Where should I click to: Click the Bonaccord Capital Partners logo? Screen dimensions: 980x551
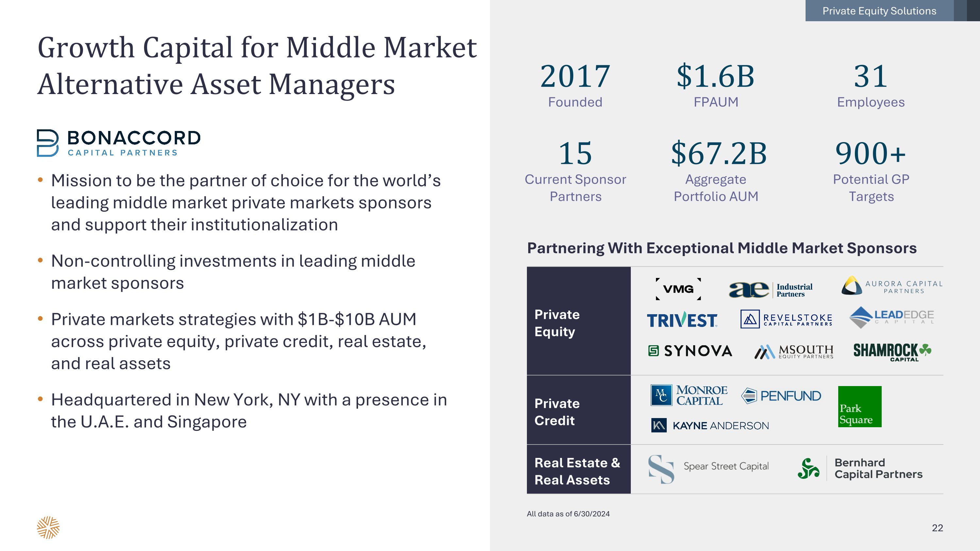(119, 143)
